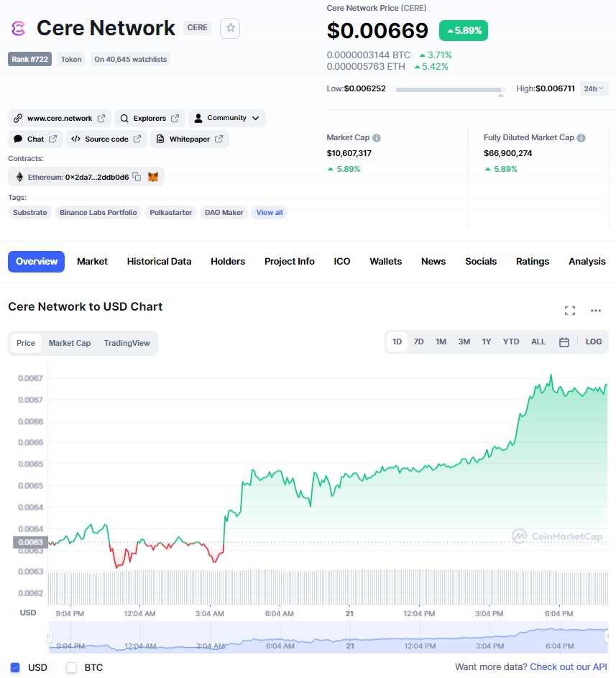Image resolution: width=616 pixels, height=678 pixels.
Task: Click the Market Cap info icon
Action: [377, 138]
